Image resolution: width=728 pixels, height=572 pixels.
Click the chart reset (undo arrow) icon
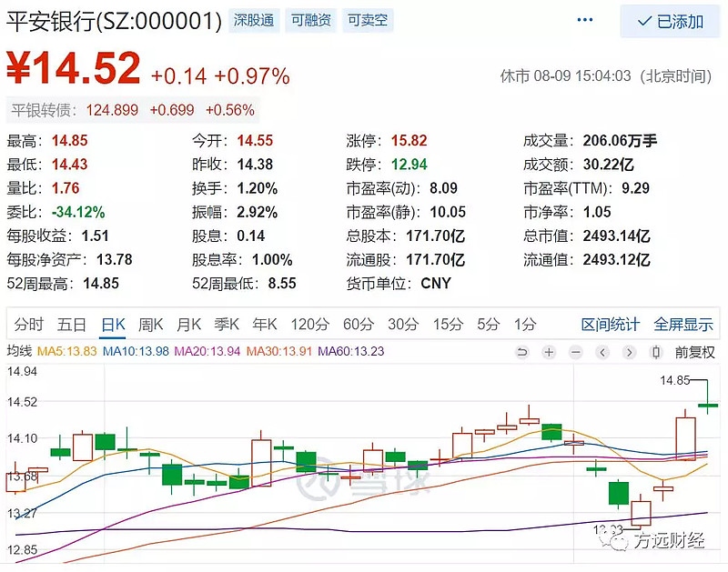521,352
